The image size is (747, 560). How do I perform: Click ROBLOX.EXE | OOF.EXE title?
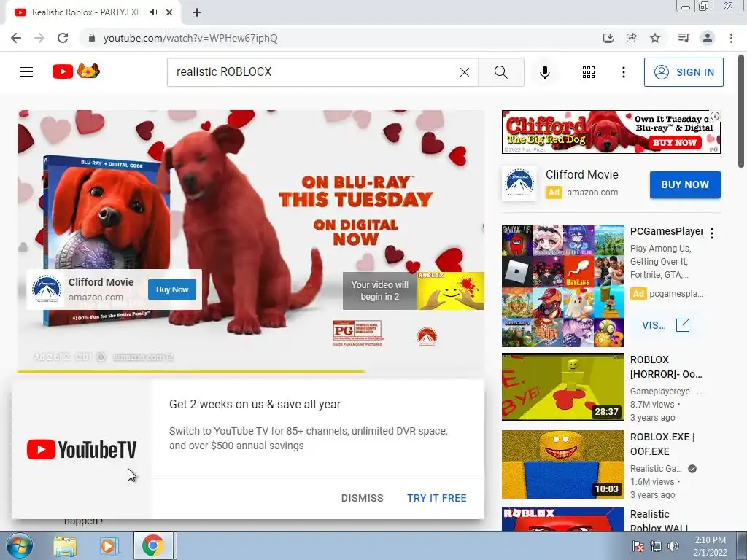(x=662, y=444)
